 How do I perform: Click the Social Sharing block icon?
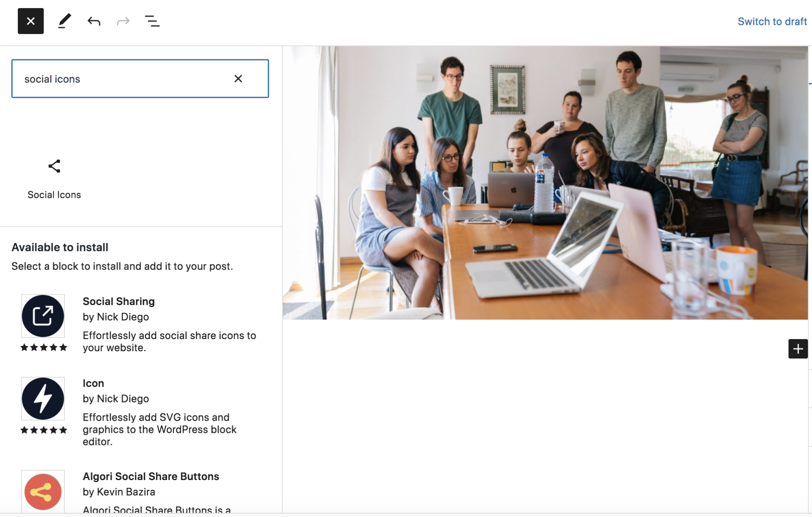click(x=43, y=315)
